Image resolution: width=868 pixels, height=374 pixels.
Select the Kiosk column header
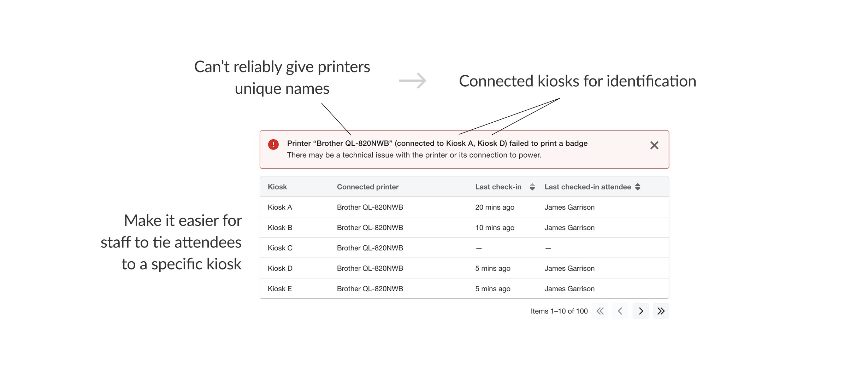(277, 187)
